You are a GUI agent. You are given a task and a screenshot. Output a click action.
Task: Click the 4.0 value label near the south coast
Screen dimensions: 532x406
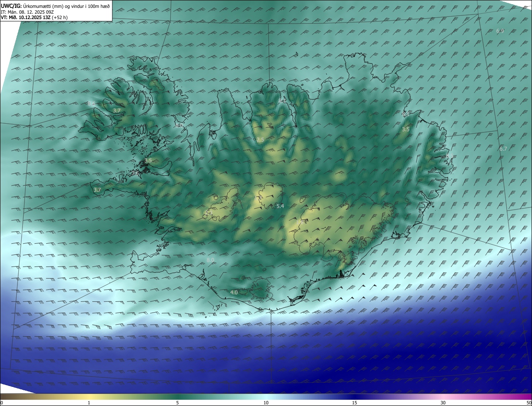tap(234, 292)
